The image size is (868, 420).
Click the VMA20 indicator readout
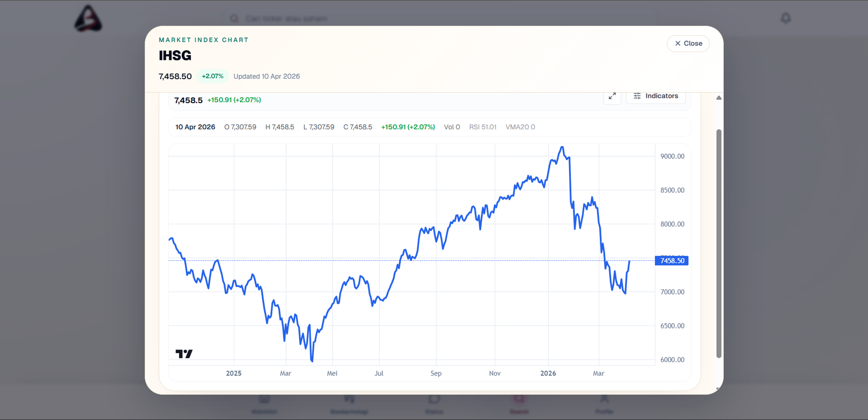pyautogui.click(x=520, y=127)
